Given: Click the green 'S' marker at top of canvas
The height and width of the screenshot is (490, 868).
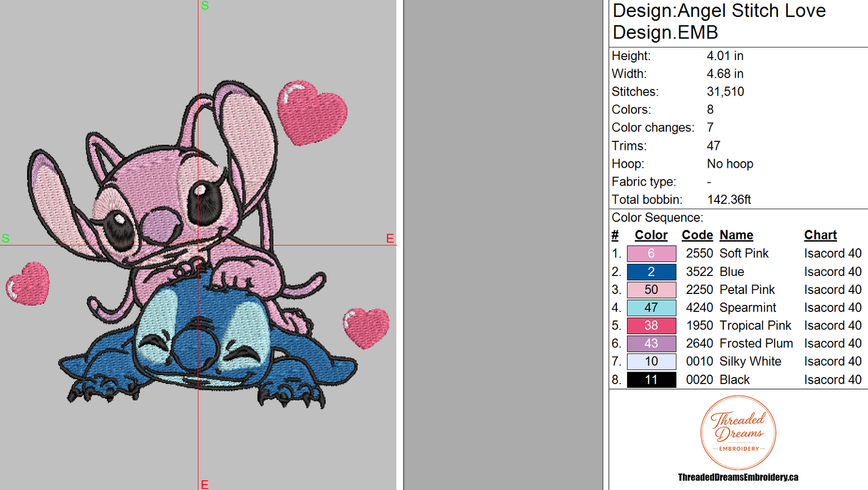Looking at the screenshot, I should click(x=205, y=6).
